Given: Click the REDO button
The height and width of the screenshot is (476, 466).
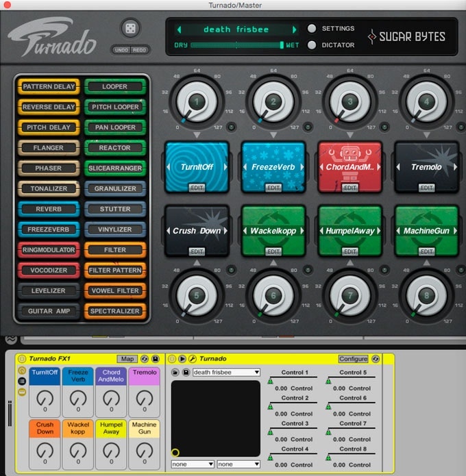Looking at the screenshot, I should [139, 50].
